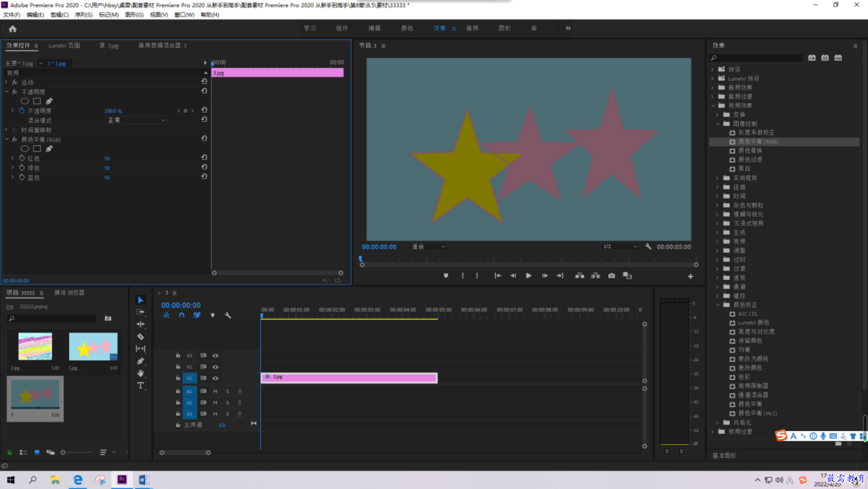868x489 pixels.
Task: Select the Selection tool arrow
Action: click(140, 300)
